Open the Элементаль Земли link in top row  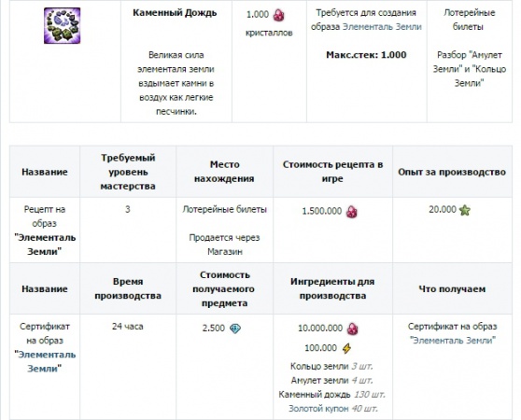382,27
